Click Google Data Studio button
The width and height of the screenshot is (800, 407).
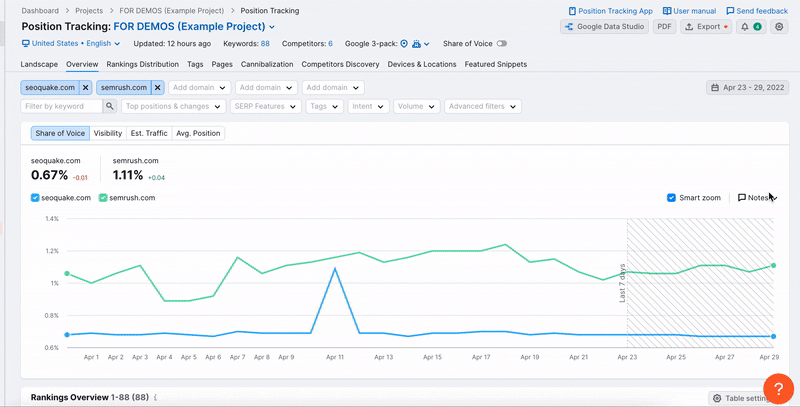click(x=604, y=26)
